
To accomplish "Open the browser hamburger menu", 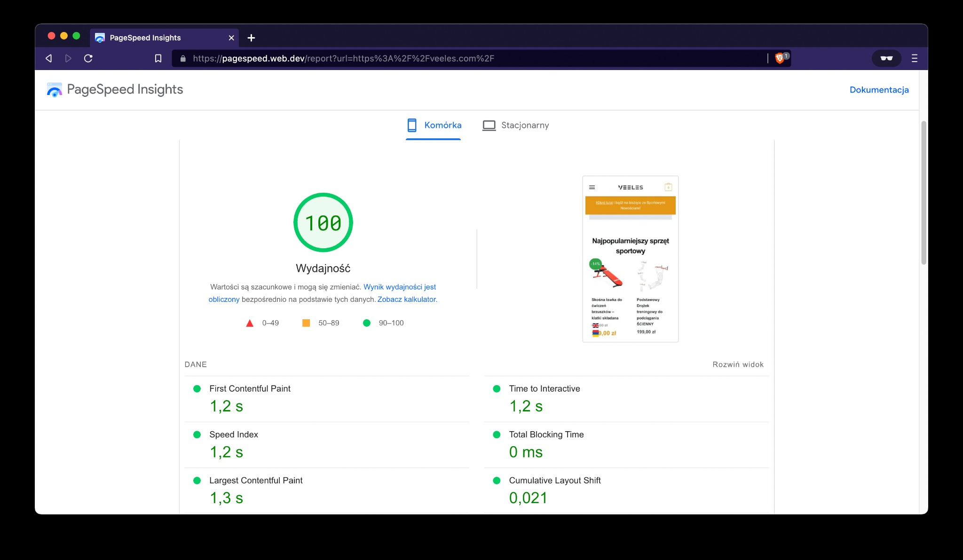I will [x=915, y=58].
